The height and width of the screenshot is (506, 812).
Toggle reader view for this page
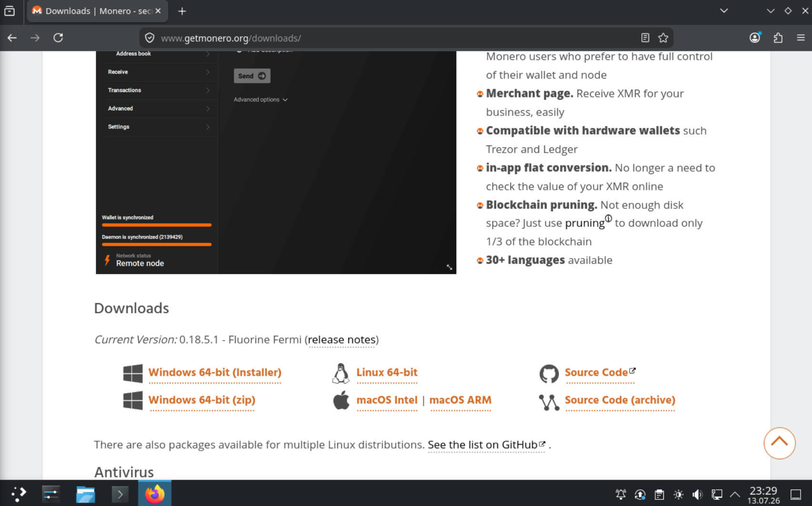point(645,38)
